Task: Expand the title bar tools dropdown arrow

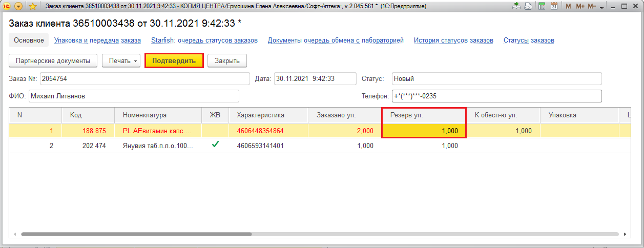Action: point(602,7)
